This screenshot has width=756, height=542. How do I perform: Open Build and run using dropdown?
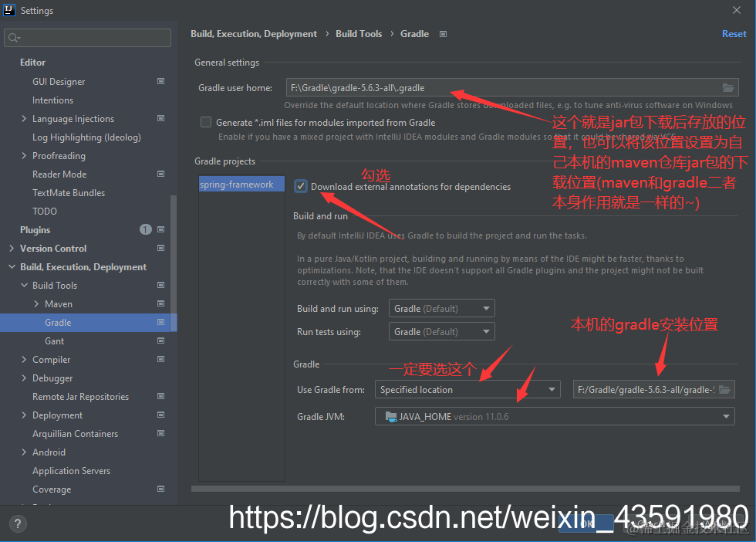(x=441, y=308)
